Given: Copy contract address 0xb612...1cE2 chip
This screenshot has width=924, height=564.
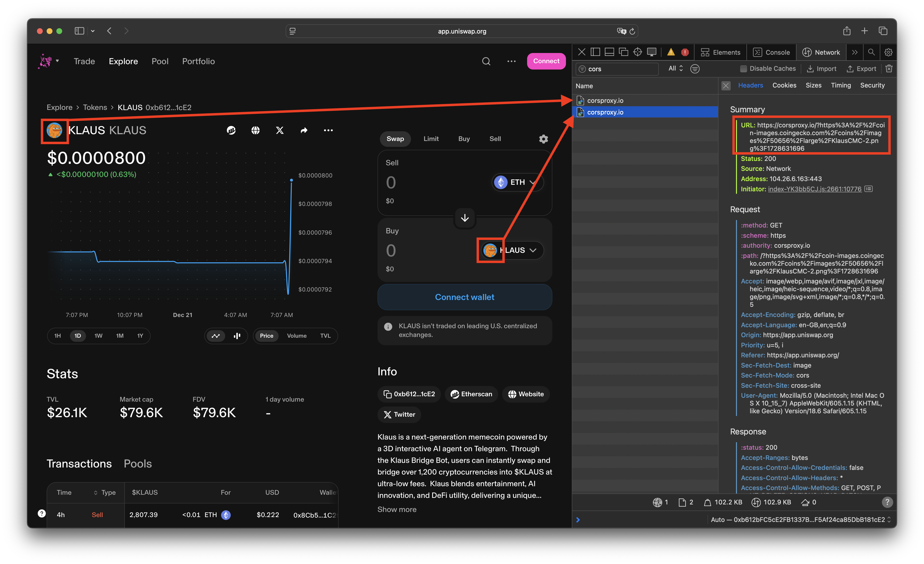Looking at the screenshot, I should click(x=409, y=394).
